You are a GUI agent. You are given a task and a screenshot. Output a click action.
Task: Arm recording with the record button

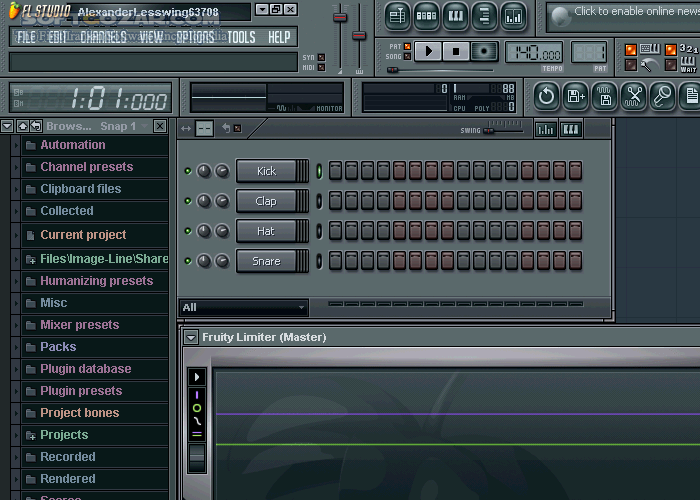483,51
